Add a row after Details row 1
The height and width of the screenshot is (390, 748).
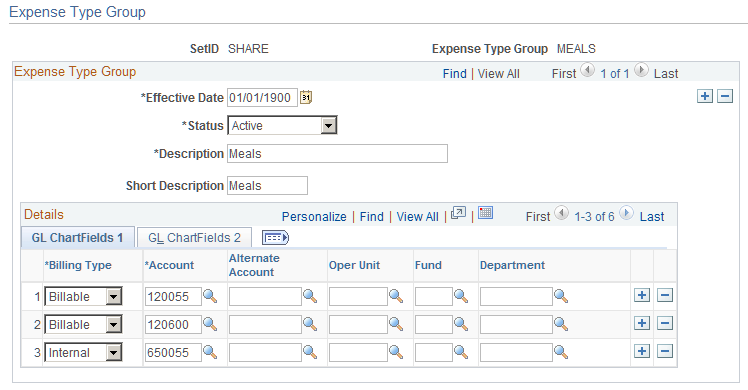coord(642,295)
